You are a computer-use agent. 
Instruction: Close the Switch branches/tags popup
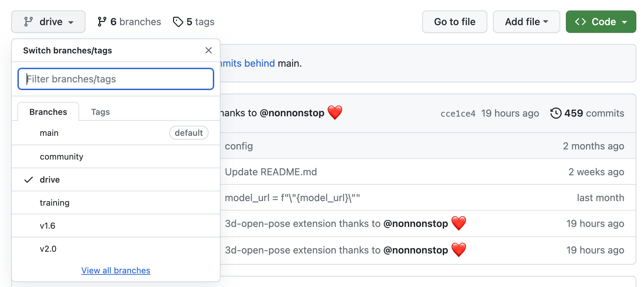coord(209,50)
